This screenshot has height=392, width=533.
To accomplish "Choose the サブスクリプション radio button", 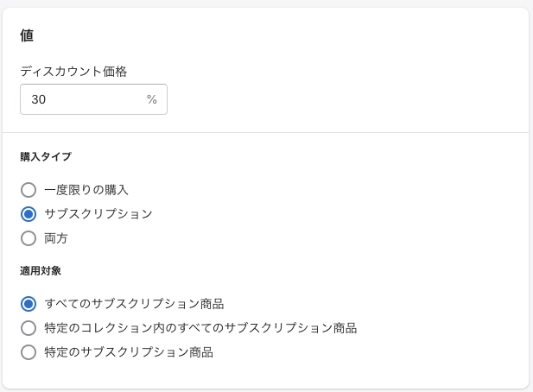I will click(x=29, y=214).
